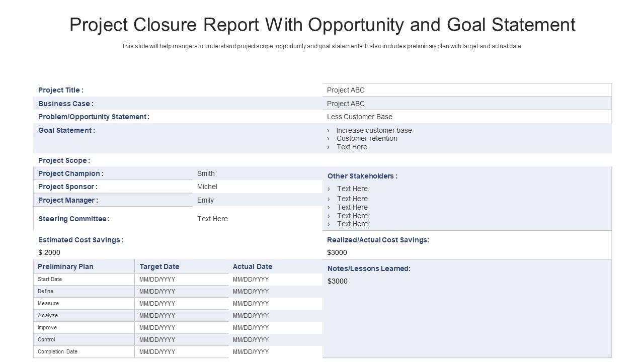Viewport: 644px width, 362px height.
Task: Select the Improve row label in Preliminary Plan
Action: 47,327
